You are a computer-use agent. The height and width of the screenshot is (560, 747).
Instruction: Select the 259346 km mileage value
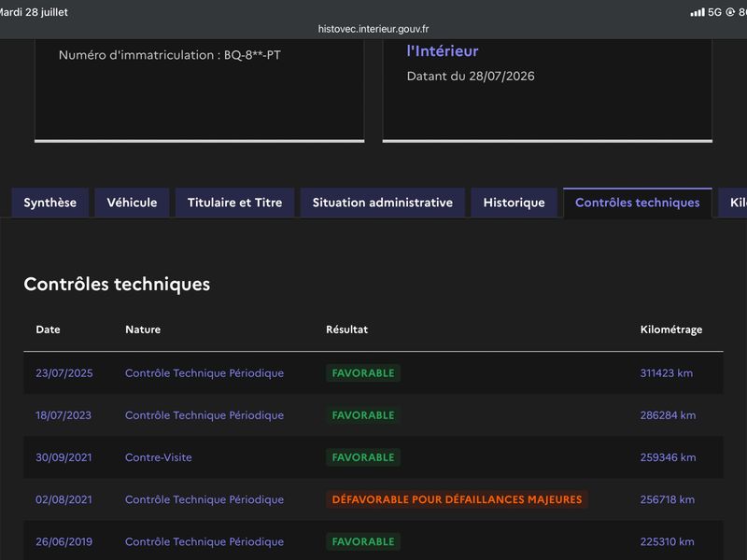668,457
